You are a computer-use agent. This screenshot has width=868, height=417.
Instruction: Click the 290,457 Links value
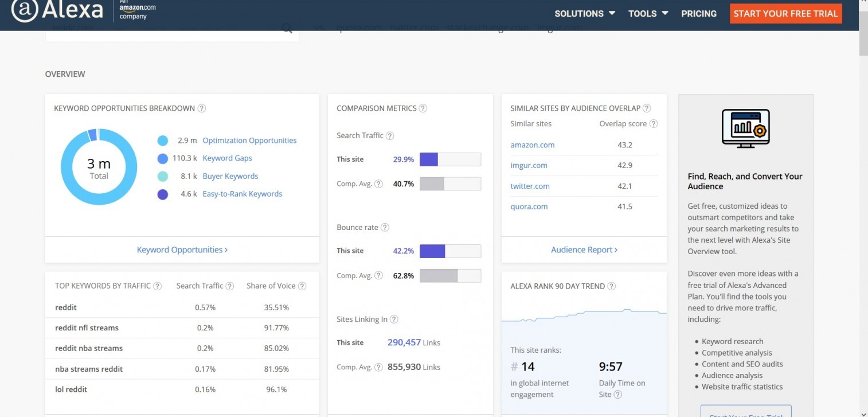click(x=414, y=342)
